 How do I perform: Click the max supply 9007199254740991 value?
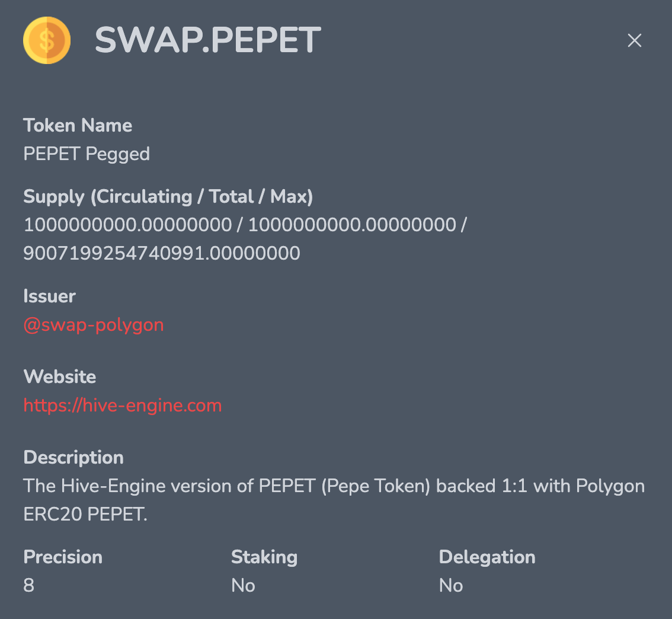tap(162, 253)
